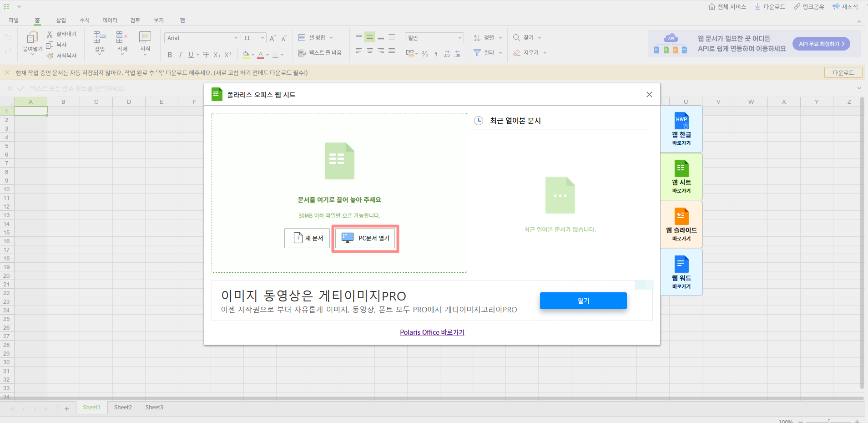Open the font size 11 dropdown
Screen dimensions: 868x423
pyautogui.click(x=253, y=38)
